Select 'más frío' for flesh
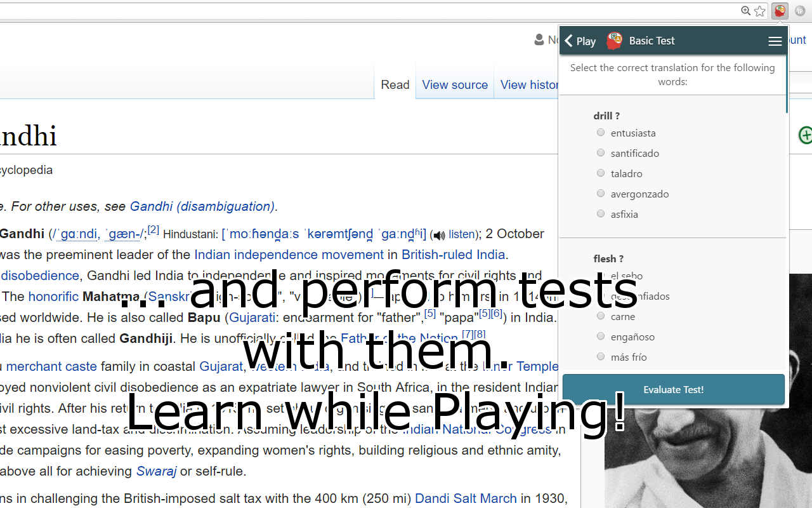This screenshot has height=508, width=812. [601, 356]
